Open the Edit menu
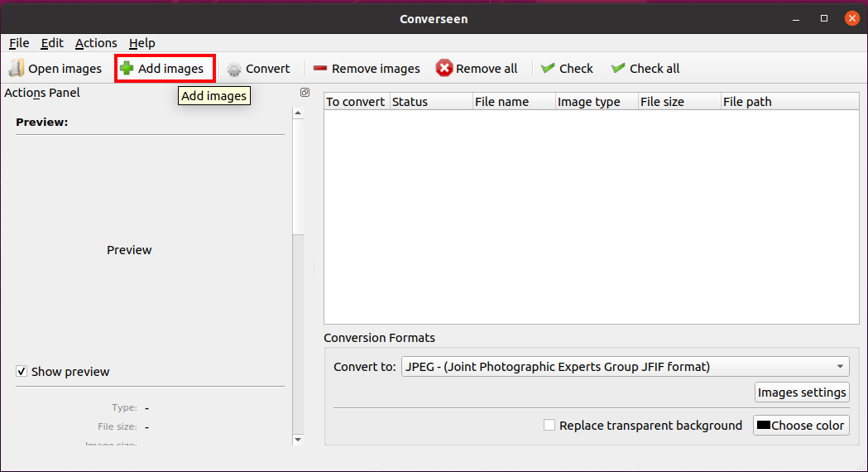Image resolution: width=868 pixels, height=472 pixels. (52, 43)
